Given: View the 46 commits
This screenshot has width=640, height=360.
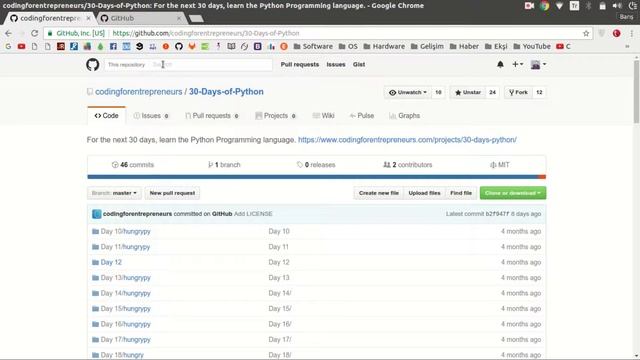Looking at the screenshot, I should (x=133, y=165).
